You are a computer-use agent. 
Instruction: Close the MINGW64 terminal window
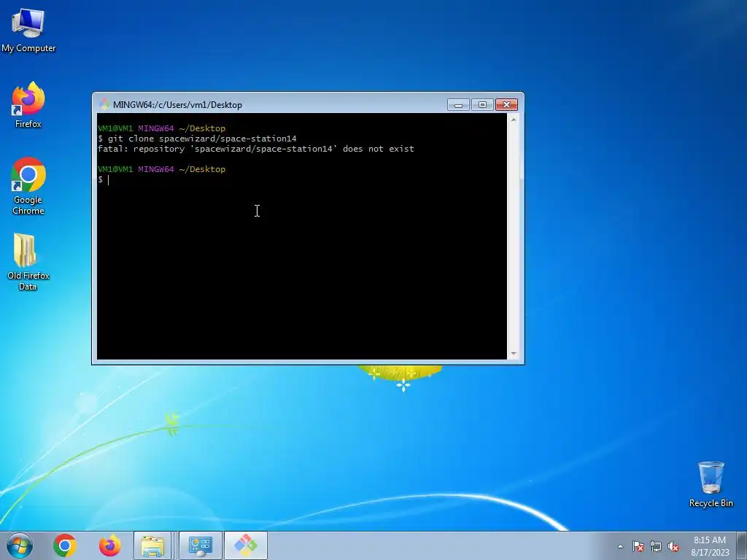(506, 105)
